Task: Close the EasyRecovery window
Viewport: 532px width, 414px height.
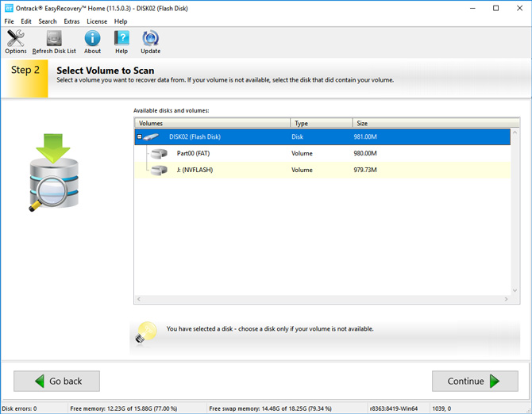Action: (x=519, y=8)
